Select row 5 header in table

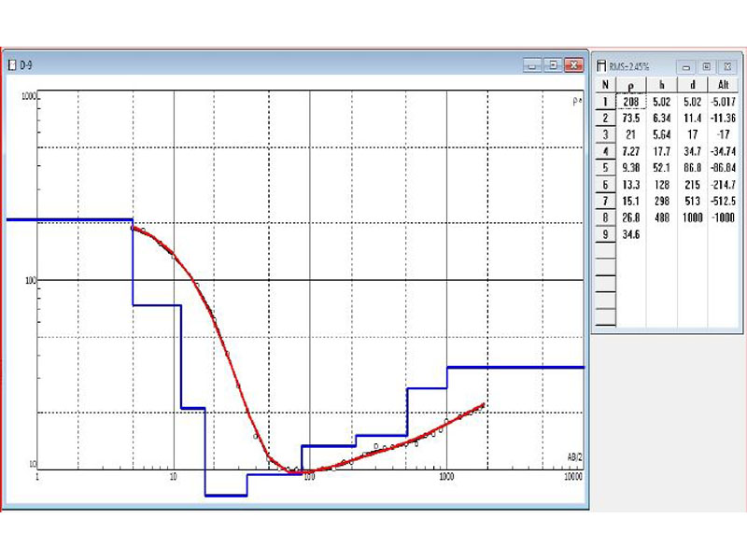point(604,169)
